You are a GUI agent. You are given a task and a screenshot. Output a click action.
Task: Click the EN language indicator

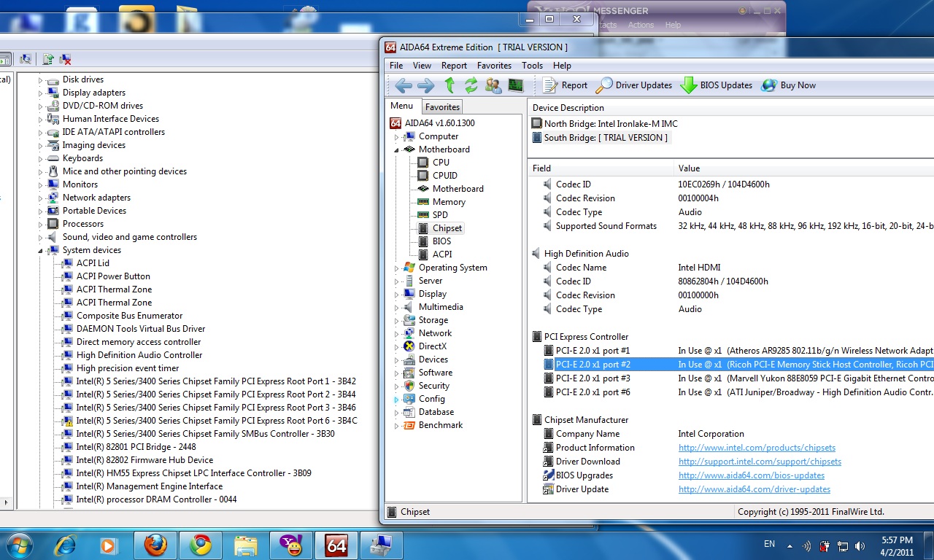[769, 544]
